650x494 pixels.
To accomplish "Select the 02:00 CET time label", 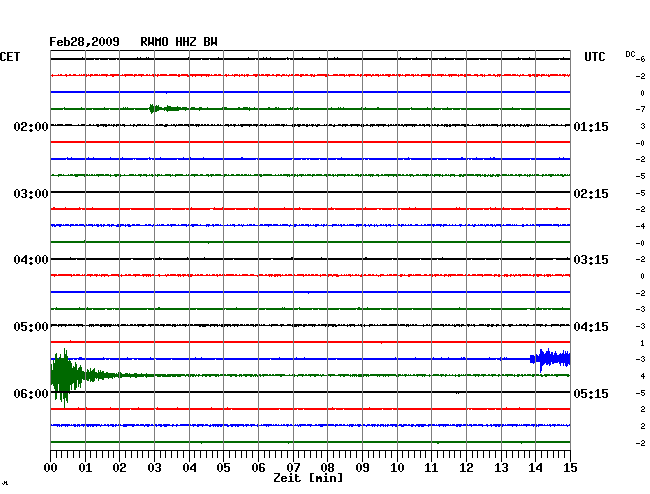I will pyautogui.click(x=31, y=126).
